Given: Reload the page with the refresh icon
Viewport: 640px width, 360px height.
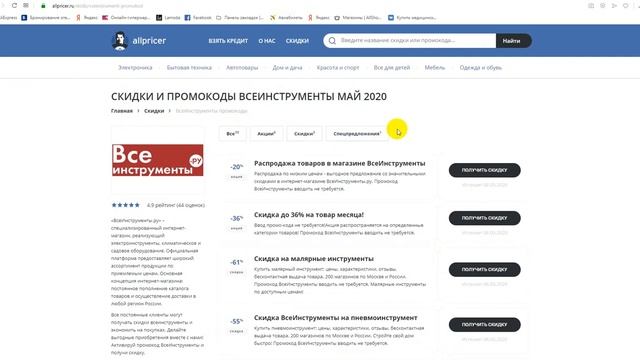Looking at the screenshot, I should (14, 6).
